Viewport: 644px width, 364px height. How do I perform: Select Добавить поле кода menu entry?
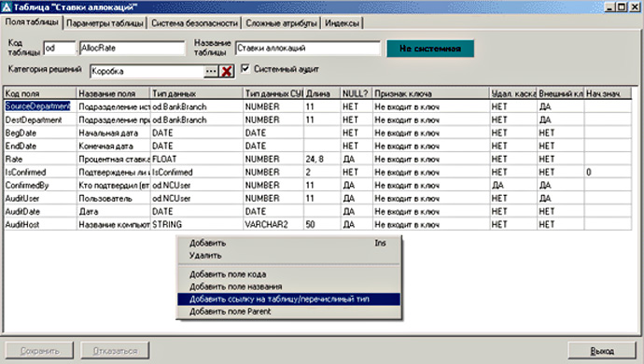[x=288, y=274]
